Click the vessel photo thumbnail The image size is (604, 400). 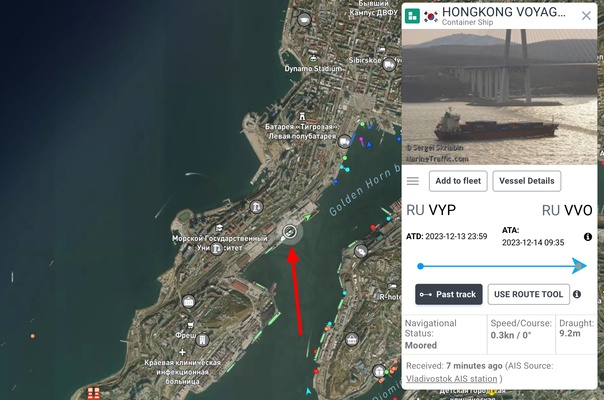click(x=499, y=97)
